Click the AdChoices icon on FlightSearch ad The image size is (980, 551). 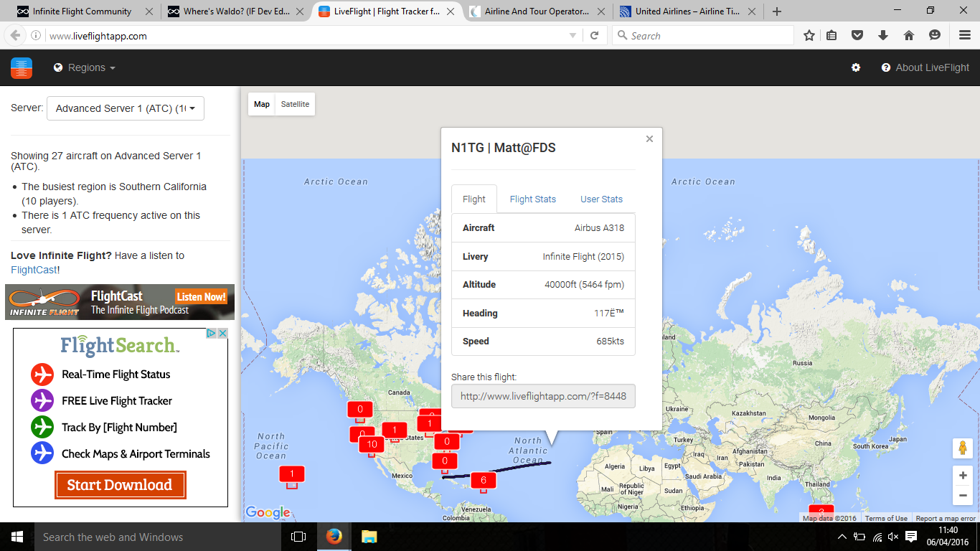(x=212, y=334)
